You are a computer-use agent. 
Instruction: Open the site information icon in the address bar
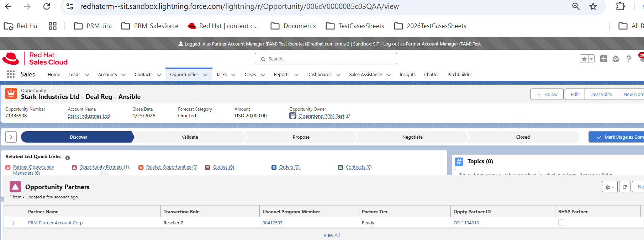pos(70,6)
